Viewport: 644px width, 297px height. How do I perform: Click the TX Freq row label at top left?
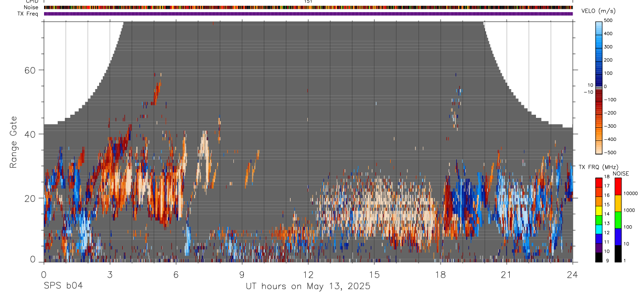click(x=28, y=14)
